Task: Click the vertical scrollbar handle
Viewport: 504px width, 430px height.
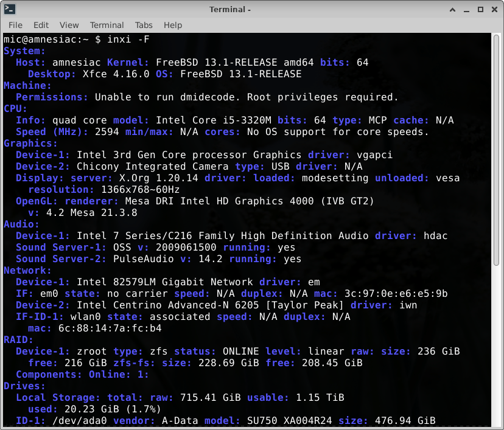Action: click(496, 152)
